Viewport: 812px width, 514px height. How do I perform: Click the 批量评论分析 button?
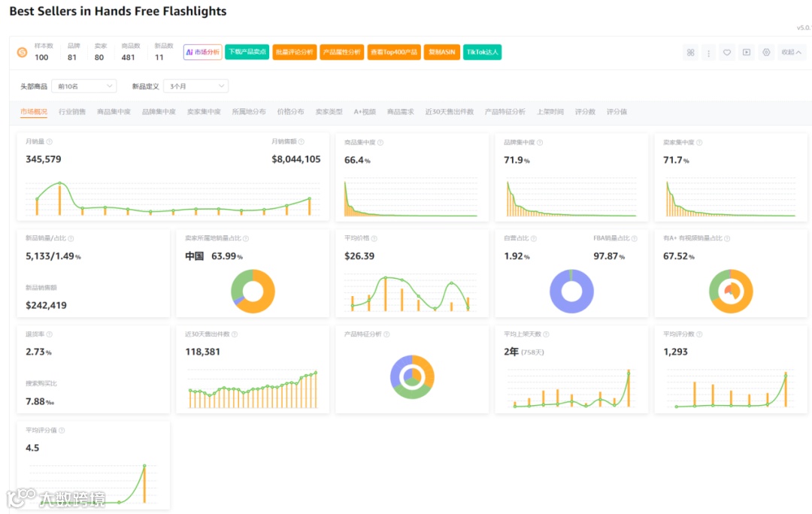[x=295, y=53]
